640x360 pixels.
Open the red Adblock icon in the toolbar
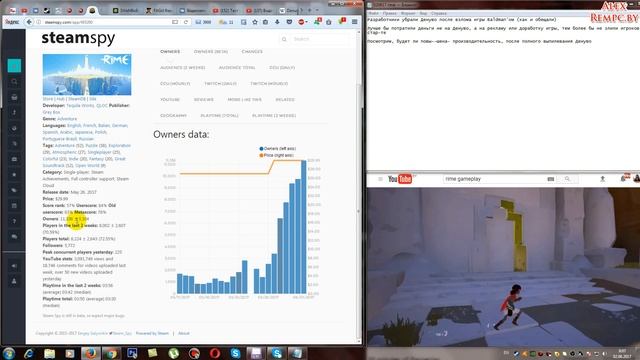tap(301, 22)
